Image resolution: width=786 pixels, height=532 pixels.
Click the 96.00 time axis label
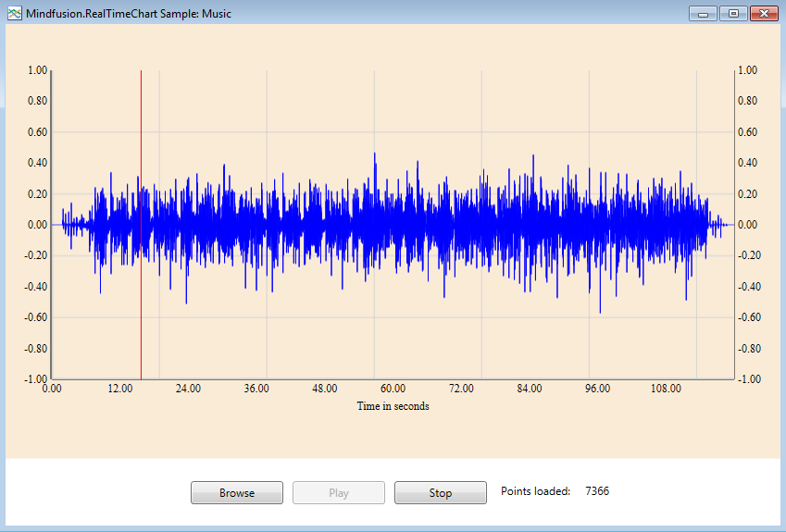[x=597, y=389]
